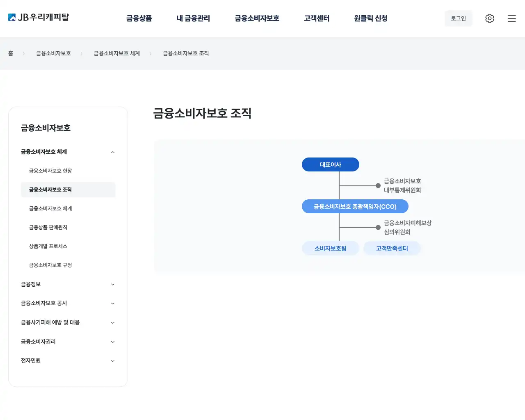525x420 pixels.
Task: Go to 홈 in the breadcrumb
Action: pyautogui.click(x=11, y=53)
